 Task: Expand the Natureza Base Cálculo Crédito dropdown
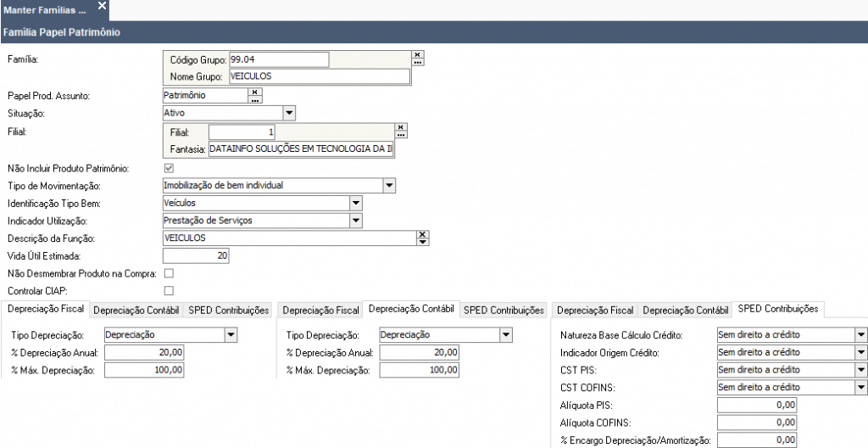coord(861,335)
